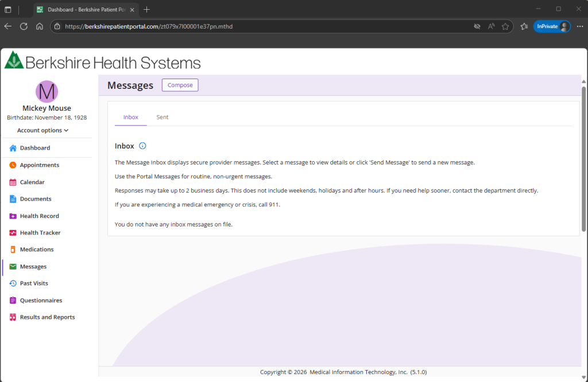
Task: Click the Past Visits history icon
Action: tap(13, 283)
